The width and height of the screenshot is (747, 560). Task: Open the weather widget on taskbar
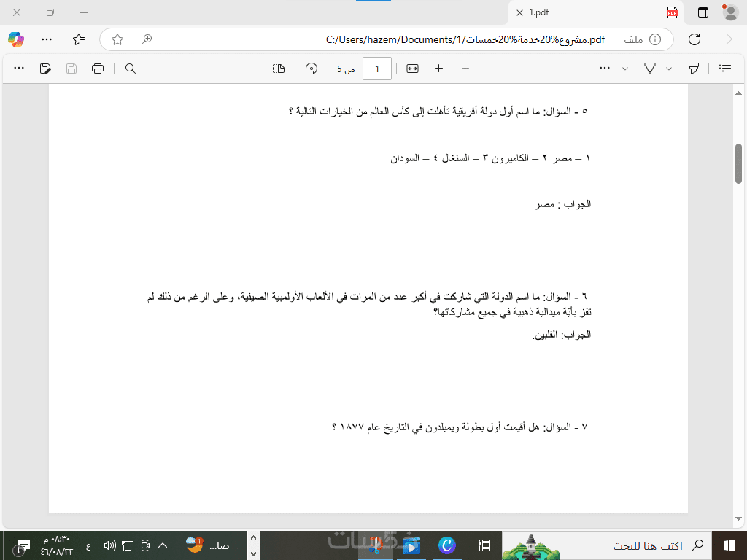coord(206,545)
